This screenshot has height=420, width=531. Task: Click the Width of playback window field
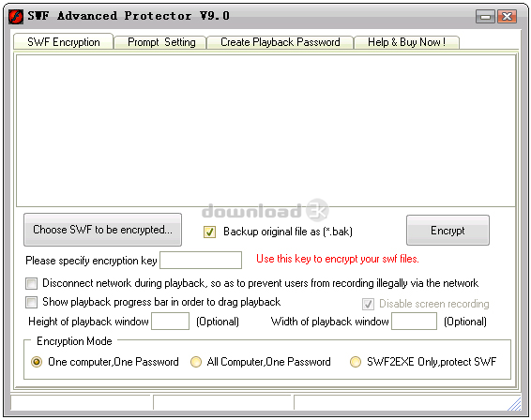point(414,321)
